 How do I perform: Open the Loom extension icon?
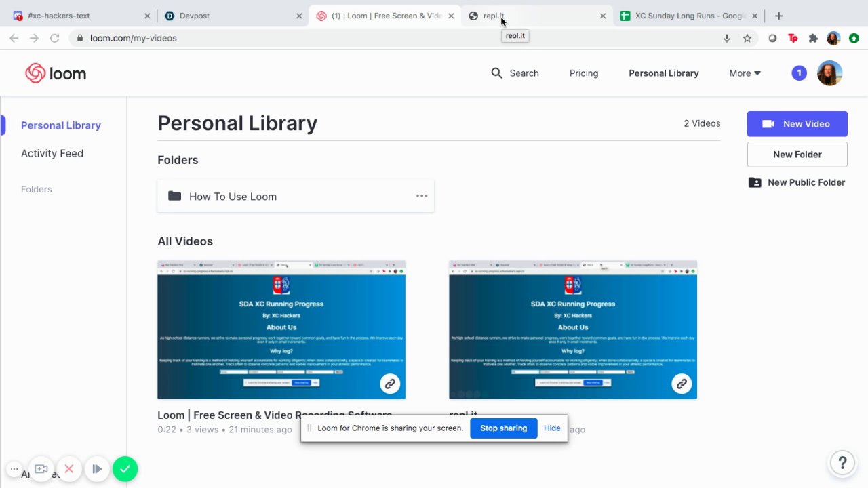point(772,38)
